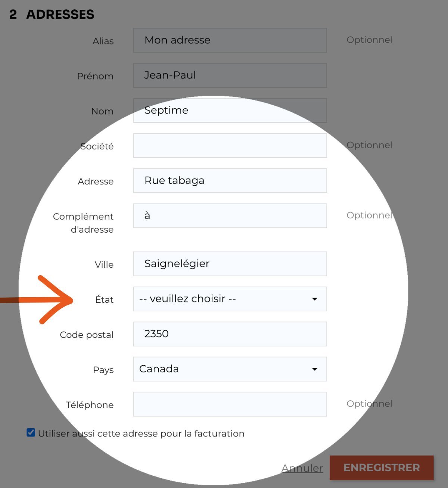Open the État 'veuillez choisir' dropdown
448x488 pixels.
coord(230,299)
